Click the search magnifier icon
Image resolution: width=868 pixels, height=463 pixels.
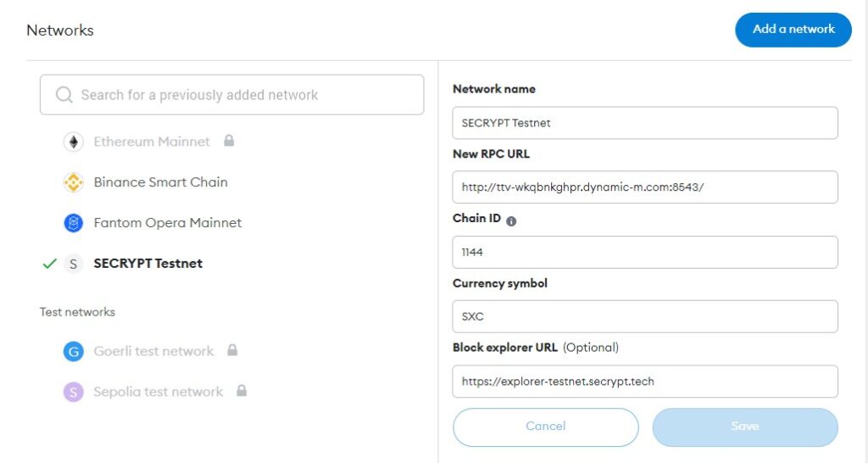(x=64, y=95)
